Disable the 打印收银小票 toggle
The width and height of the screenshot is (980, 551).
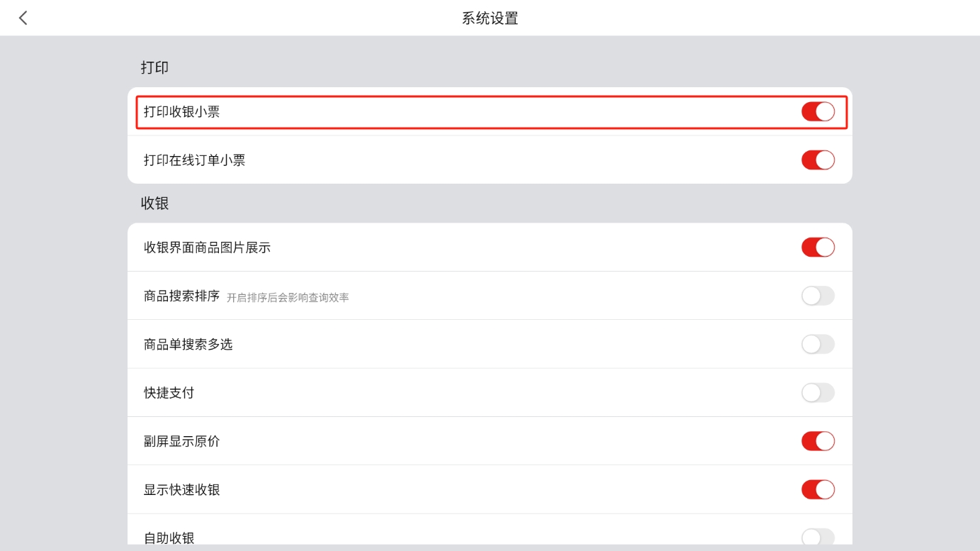[x=818, y=111]
